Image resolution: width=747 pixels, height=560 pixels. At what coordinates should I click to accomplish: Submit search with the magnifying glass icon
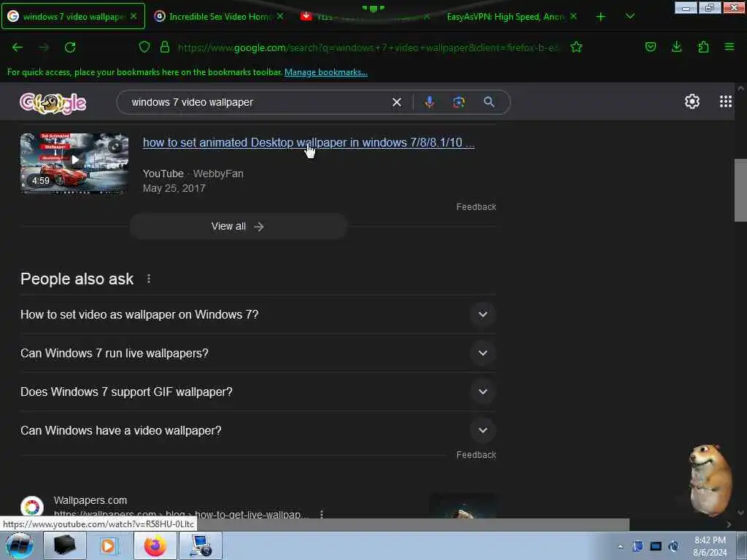(489, 102)
